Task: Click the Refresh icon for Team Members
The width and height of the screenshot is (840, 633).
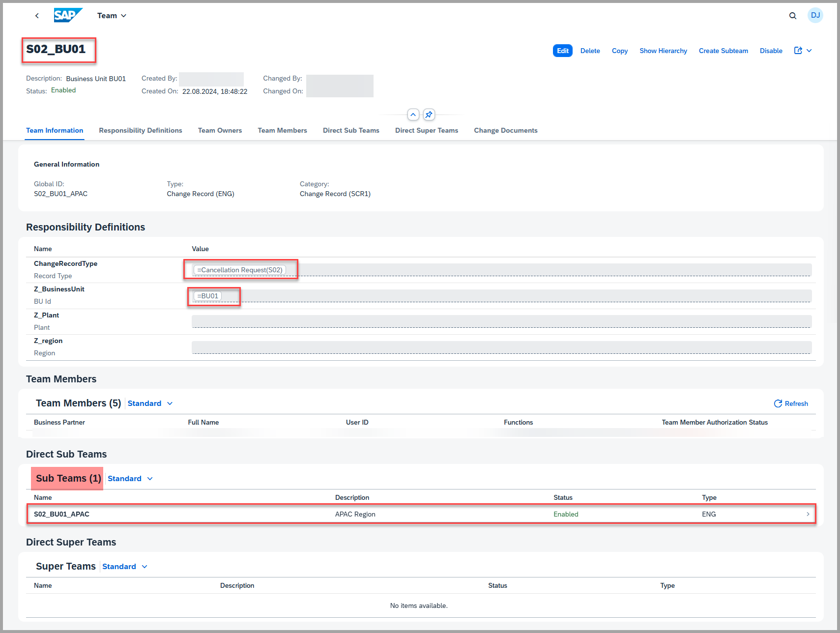Action: tap(778, 403)
